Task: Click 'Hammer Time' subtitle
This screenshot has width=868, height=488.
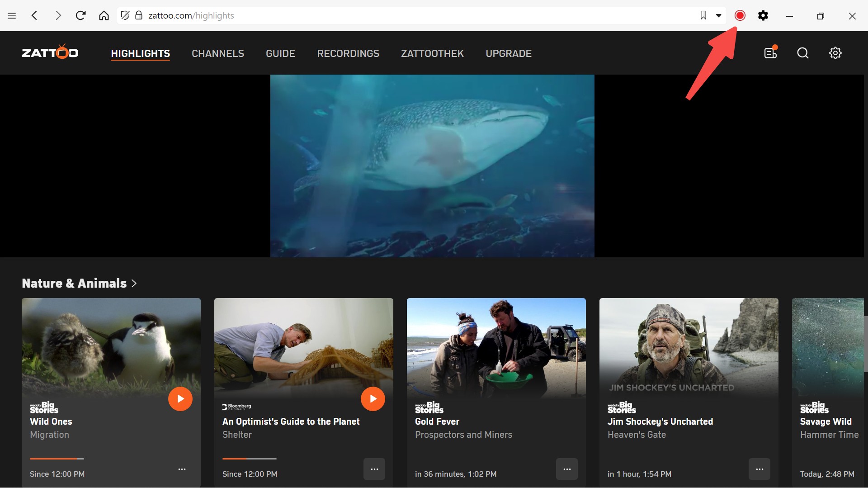Action: tap(829, 435)
